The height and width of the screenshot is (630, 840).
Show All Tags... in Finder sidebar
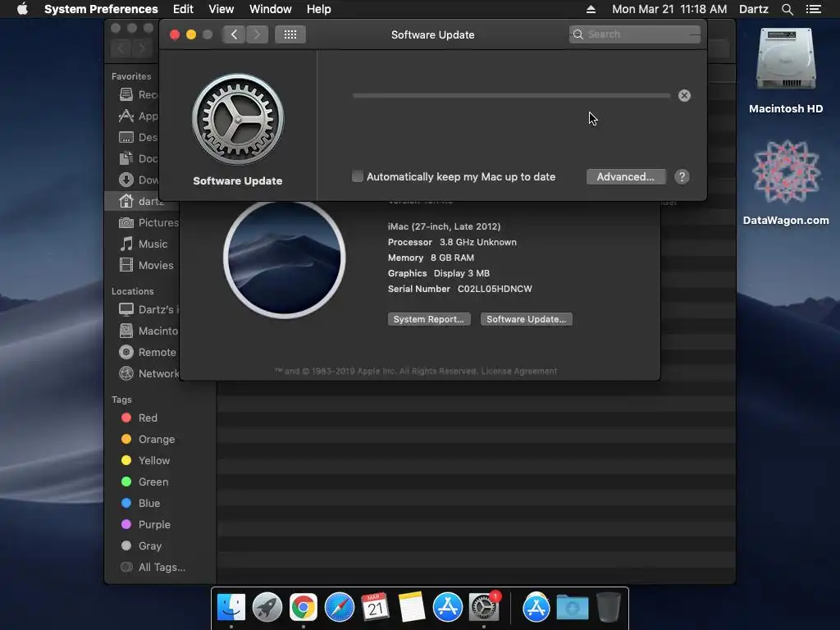tap(153, 568)
